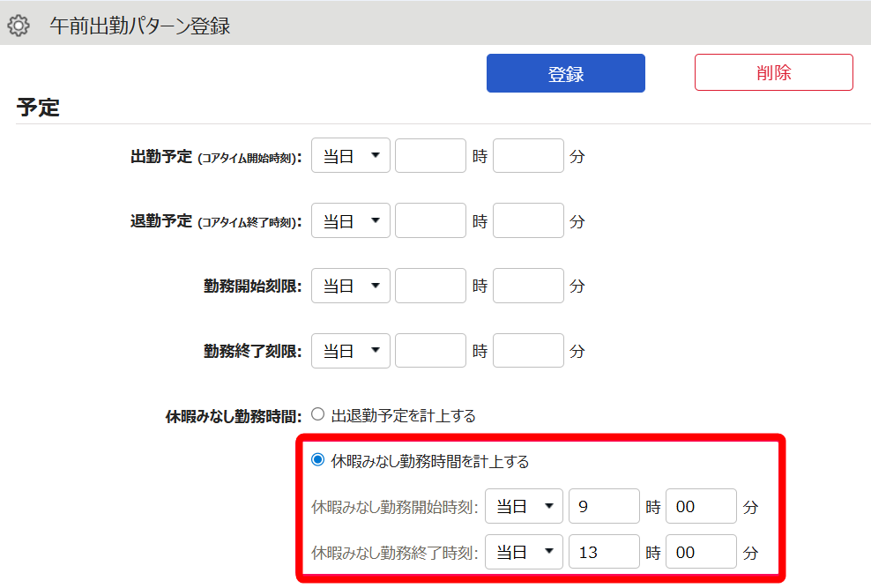Screen dimensions: 871x588
Task: Click the 勤務終了刻限: label
Action: [x=252, y=351]
